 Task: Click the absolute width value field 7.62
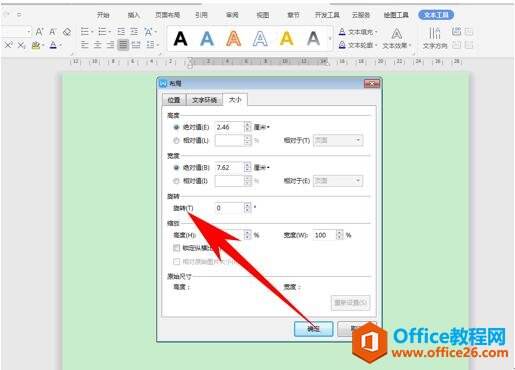[229, 168]
